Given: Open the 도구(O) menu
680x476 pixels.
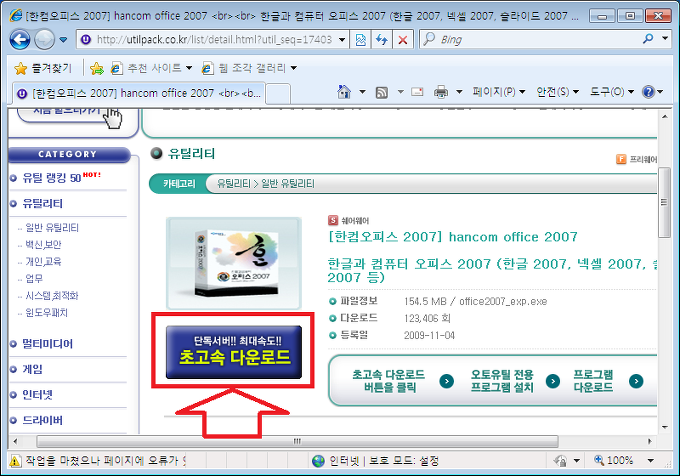Looking at the screenshot, I should coord(612,92).
